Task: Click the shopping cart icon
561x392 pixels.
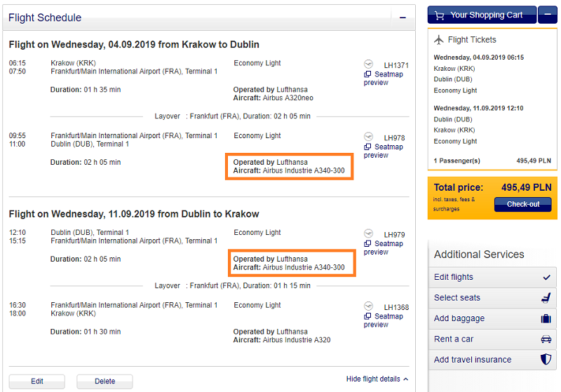Action: click(x=440, y=15)
